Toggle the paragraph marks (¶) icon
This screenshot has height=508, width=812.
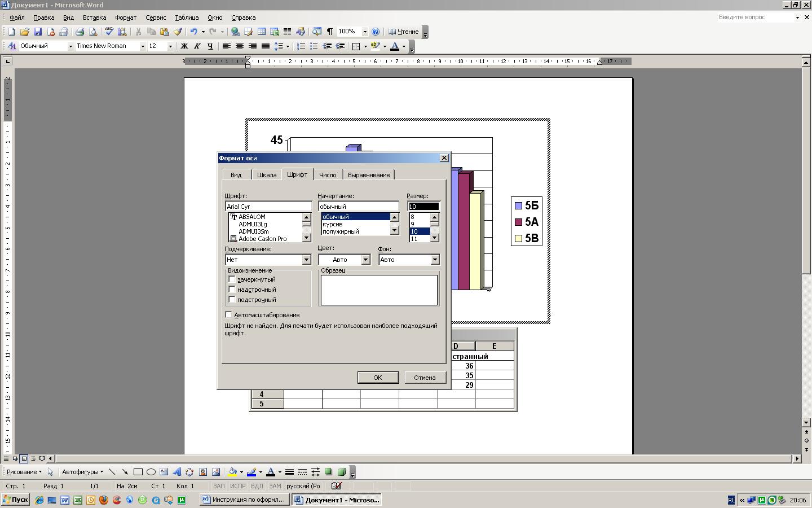330,32
